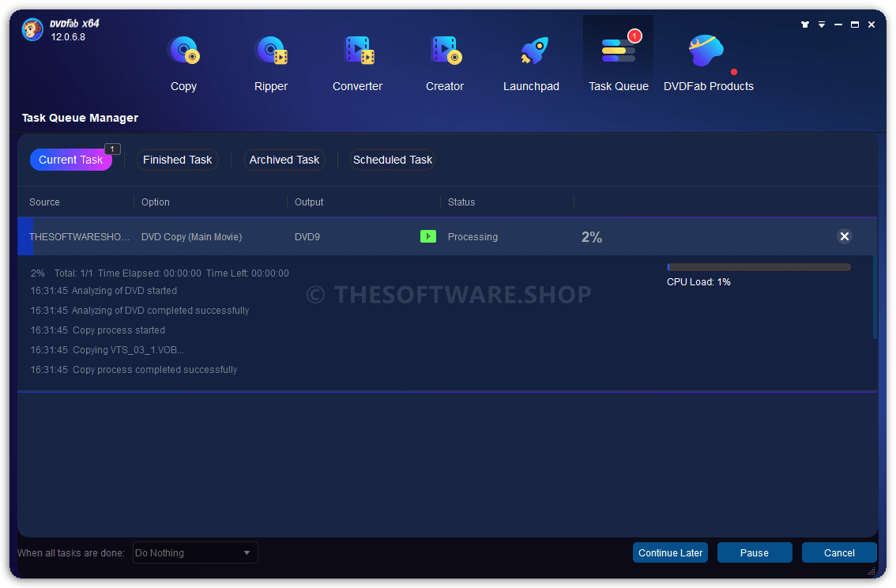Click the log panel vertical scrollbar
Screen dimensions: 896x588
[x=875, y=298]
